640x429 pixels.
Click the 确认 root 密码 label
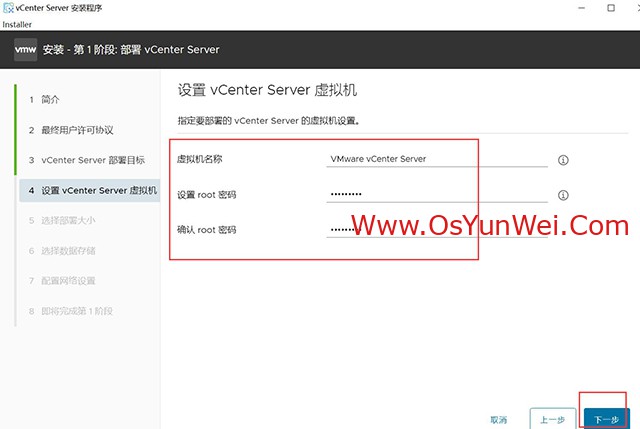pyautogui.click(x=207, y=230)
